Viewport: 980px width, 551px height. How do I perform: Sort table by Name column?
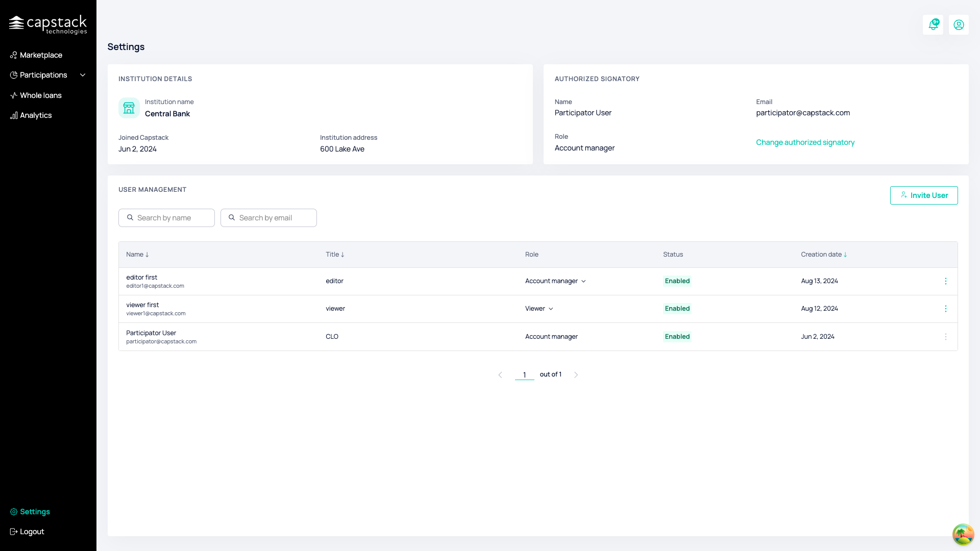pos(137,255)
